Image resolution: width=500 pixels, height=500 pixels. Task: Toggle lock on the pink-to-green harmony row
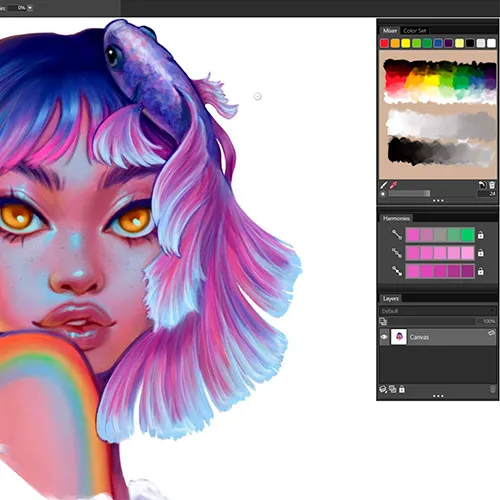(480, 235)
